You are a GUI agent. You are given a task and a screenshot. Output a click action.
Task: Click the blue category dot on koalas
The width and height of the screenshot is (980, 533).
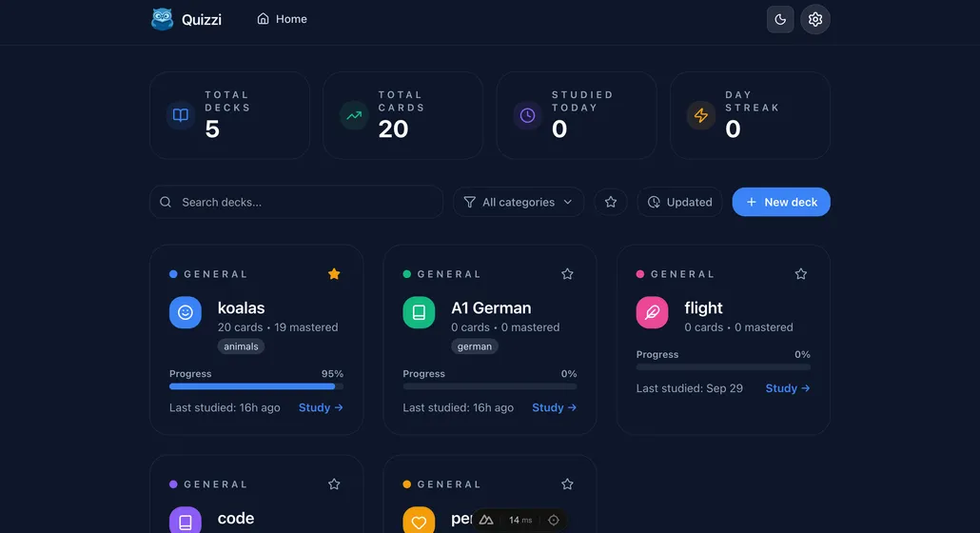(x=173, y=274)
